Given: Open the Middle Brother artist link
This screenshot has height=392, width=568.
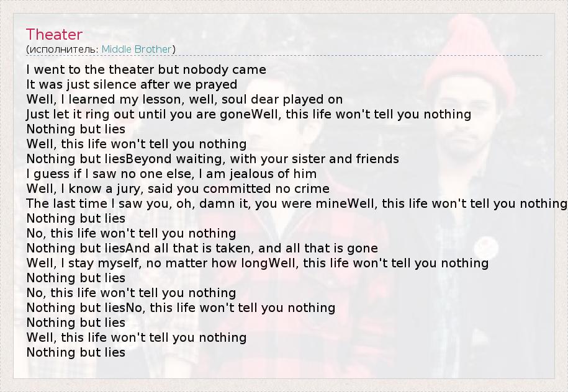Looking at the screenshot, I should coord(137,49).
